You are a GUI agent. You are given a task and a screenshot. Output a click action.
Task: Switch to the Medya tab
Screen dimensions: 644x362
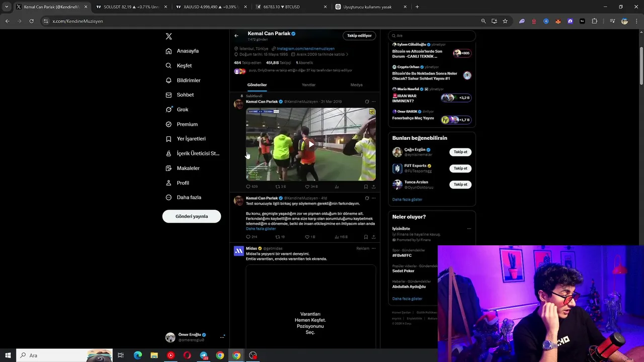point(356,85)
